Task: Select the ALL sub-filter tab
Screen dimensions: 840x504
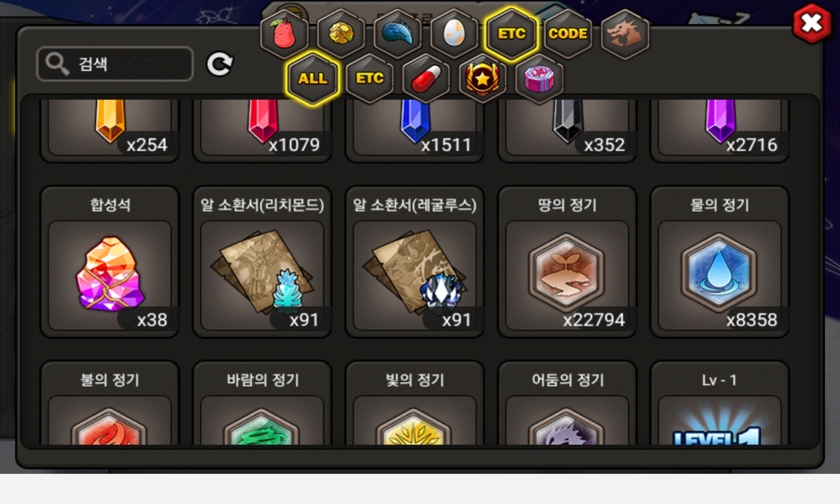Action: tap(313, 79)
